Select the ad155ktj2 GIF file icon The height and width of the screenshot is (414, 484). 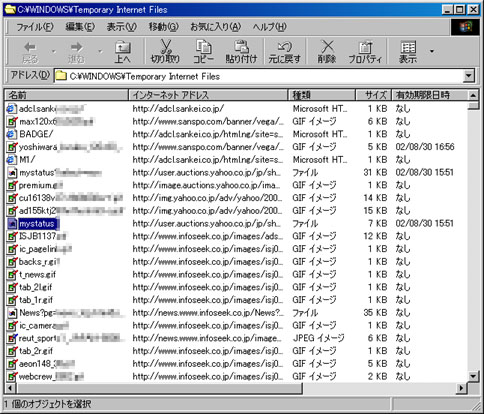(12, 211)
